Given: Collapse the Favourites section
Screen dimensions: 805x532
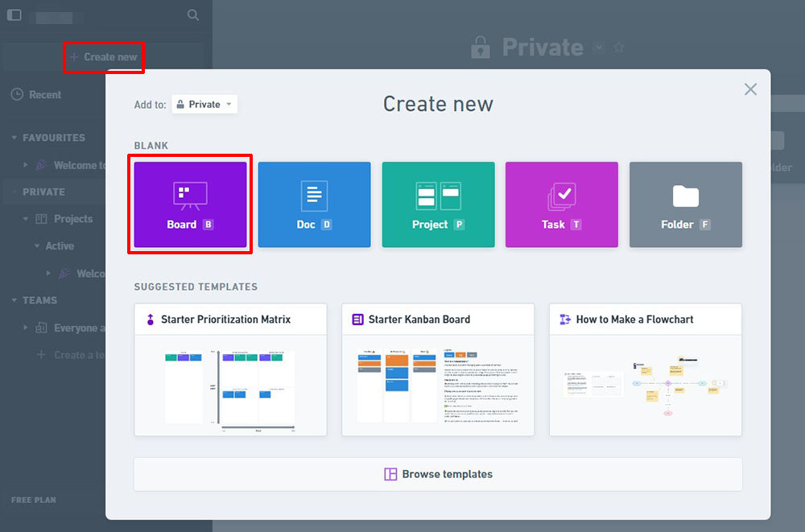Looking at the screenshot, I should [x=14, y=138].
